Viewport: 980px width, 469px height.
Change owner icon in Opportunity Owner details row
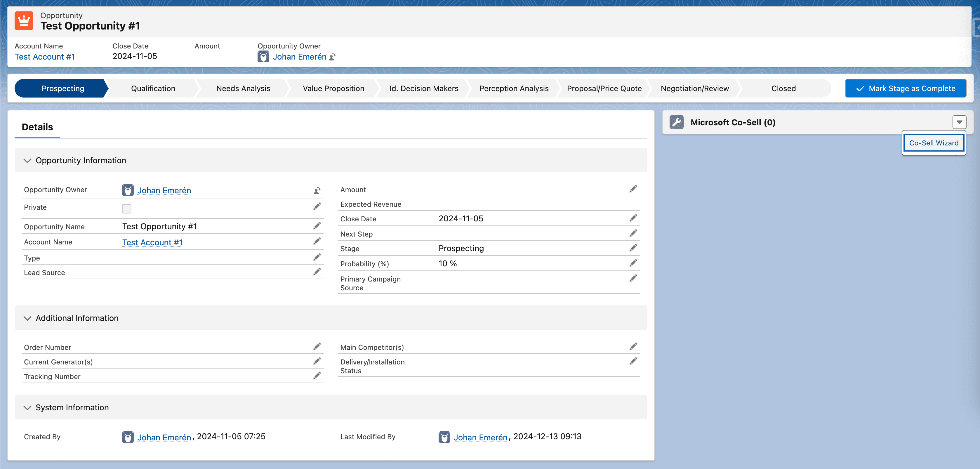click(317, 190)
